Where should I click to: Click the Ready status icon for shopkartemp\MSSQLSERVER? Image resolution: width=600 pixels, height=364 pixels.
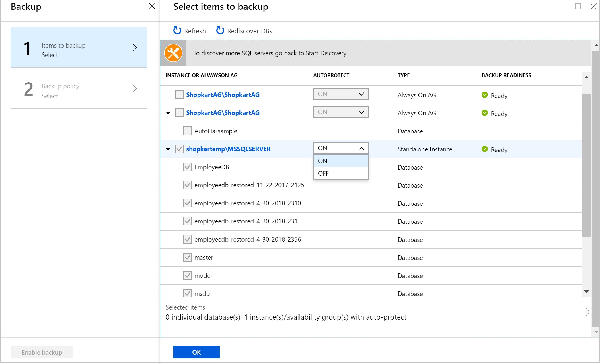[485, 149]
